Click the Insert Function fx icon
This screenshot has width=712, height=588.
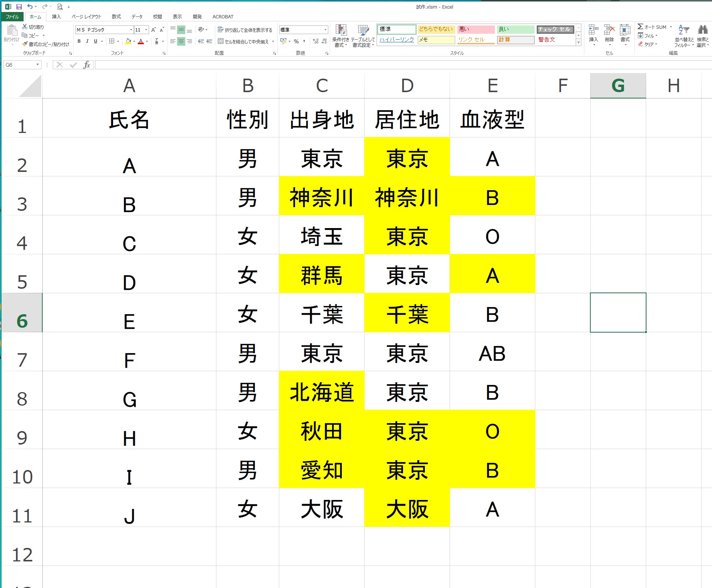click(x=87, y=65)
